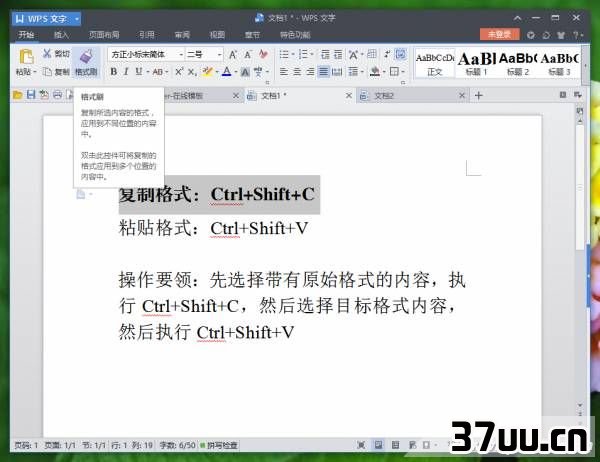Viewport: 600px width, 462px height.
Task: Close the 文档1 document tab
Action: (x=349, y=95)
